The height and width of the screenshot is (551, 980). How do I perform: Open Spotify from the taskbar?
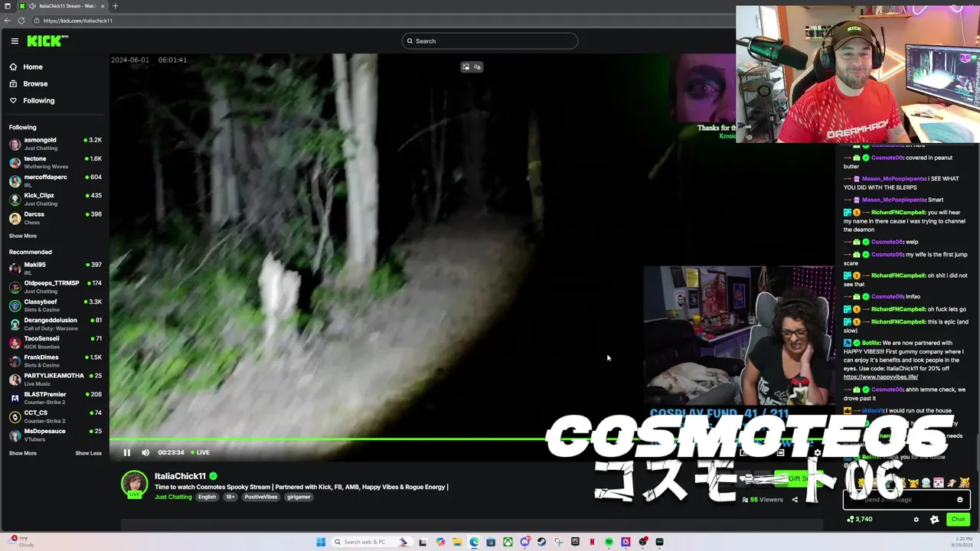[x=609, y=542]
